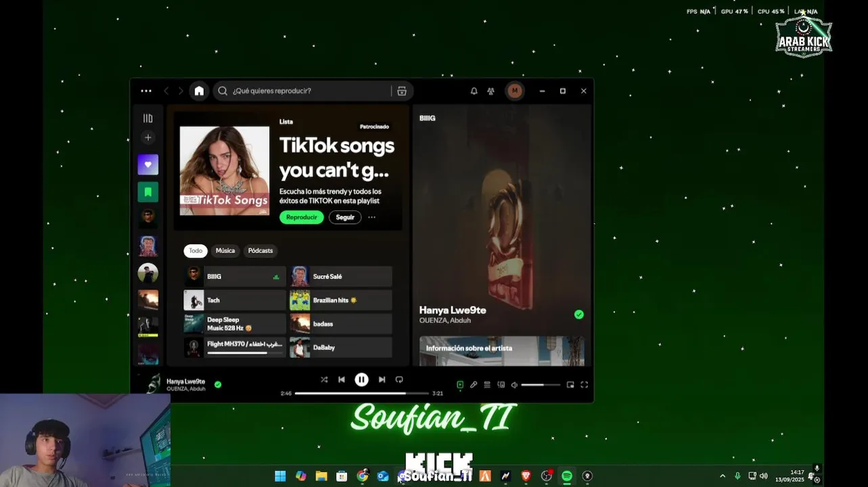868x487 pixels.
Task: Open the Sucré Salé tile
Action: [x=341, y=277]
